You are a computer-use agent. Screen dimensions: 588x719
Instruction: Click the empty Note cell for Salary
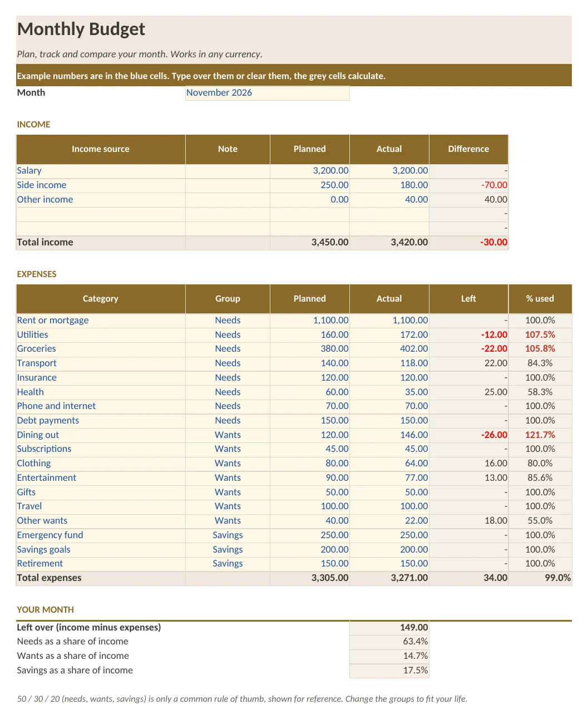click(x=228, y=171)
